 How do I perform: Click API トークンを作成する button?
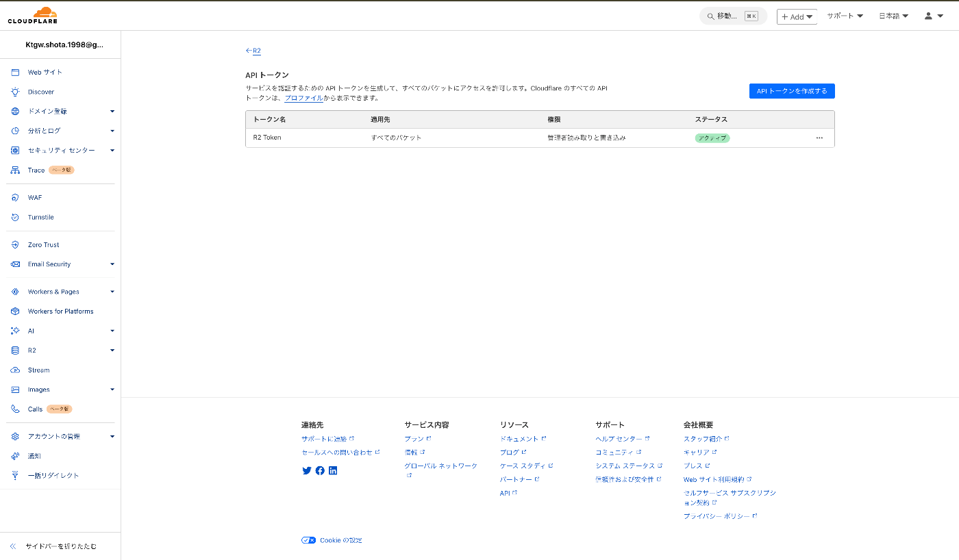click(x=792, y=91)
